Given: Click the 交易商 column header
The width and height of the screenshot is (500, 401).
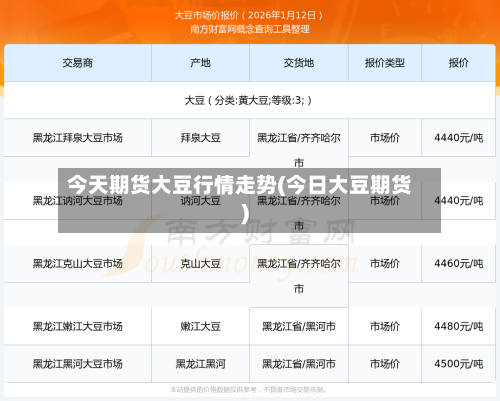Looking at the screenshot, I should [78, 63].
